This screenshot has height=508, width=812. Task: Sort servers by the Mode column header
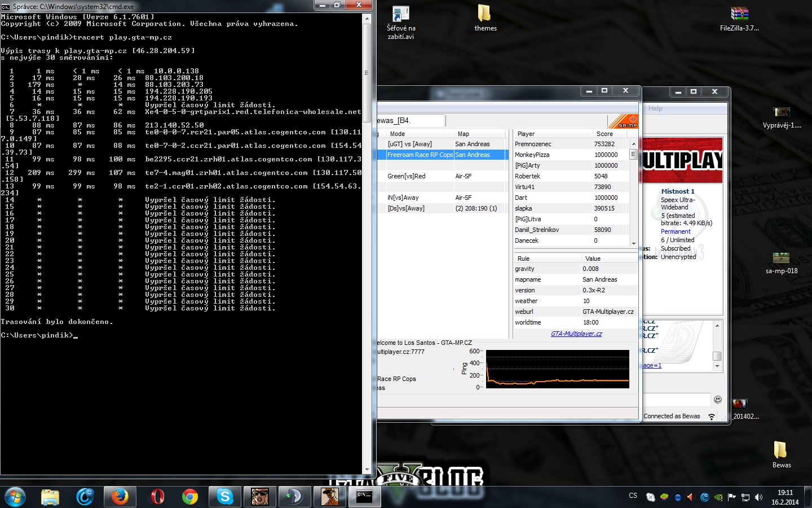pos(420,134)
